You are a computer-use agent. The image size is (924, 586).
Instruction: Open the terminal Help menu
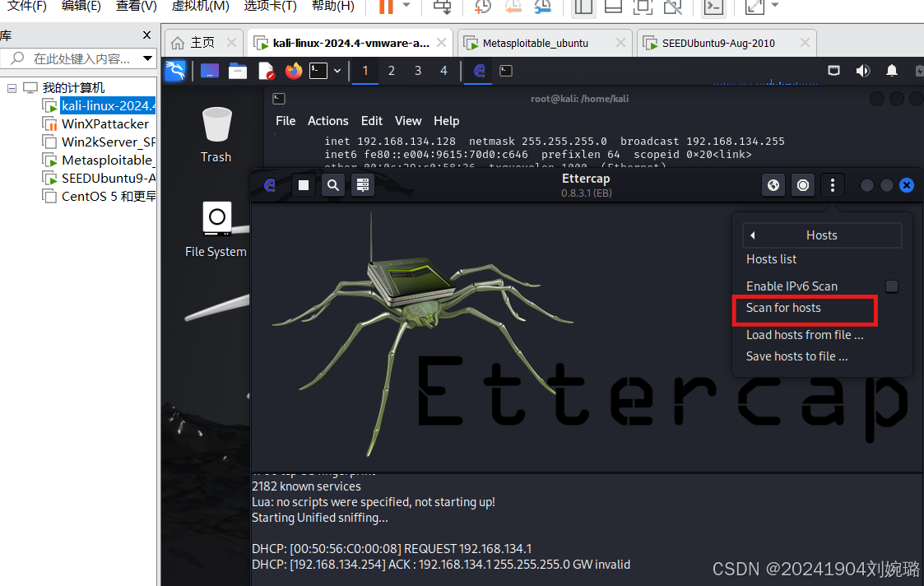(x=446, y=121)
